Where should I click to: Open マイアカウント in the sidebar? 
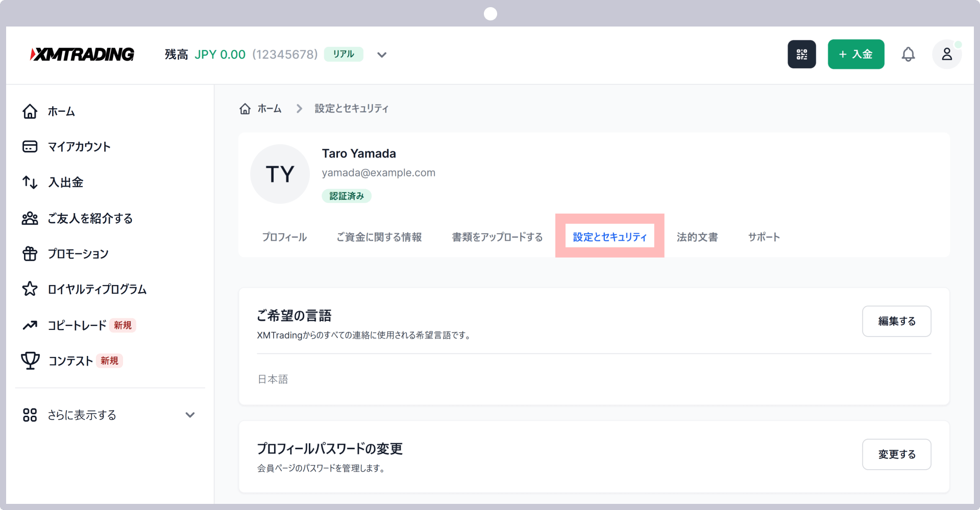tap(79, 147)
